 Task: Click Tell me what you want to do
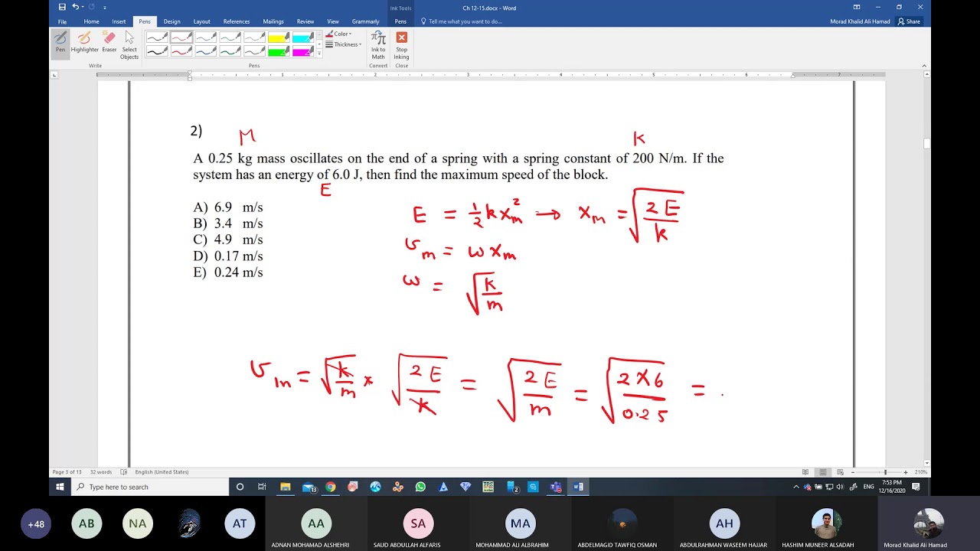[x=462, y=21]
